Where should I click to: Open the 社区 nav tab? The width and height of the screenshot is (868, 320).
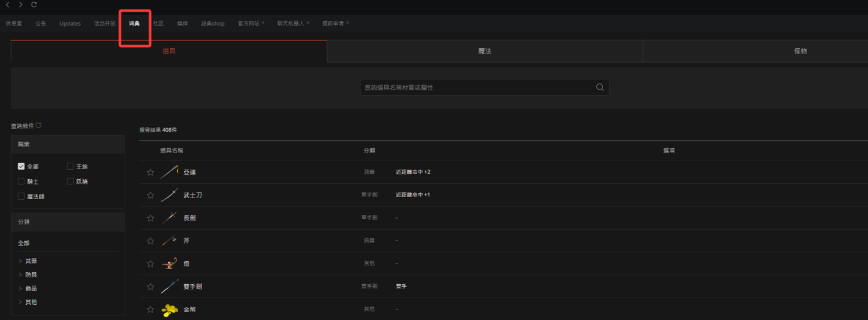(x=158, y=24)
